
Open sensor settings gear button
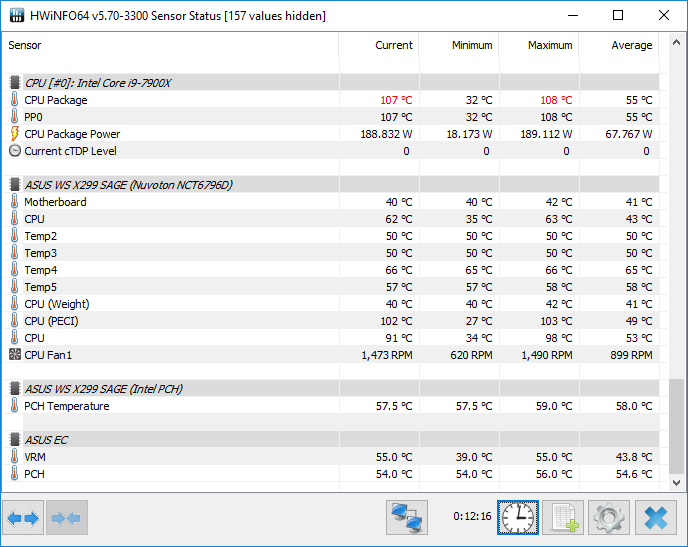coord(609,518)
